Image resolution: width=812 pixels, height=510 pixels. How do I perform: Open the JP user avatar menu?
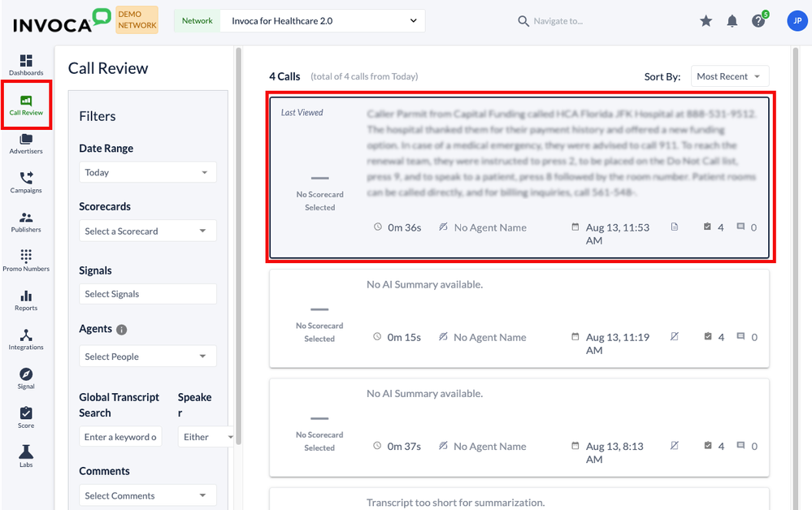coord(797,20)
